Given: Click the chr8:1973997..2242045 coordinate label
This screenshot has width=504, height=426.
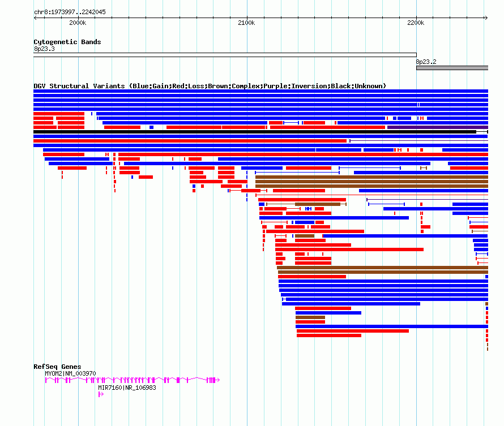Looking at the screenshot, I should point(70,12).
